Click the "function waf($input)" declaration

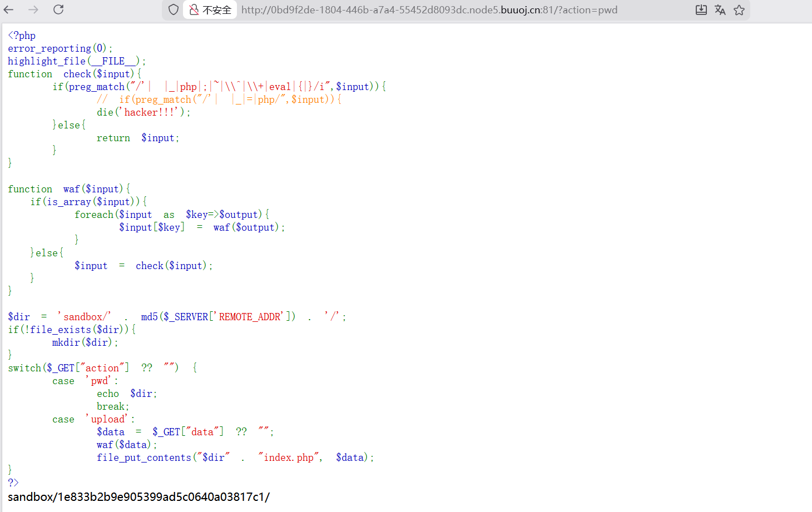[69, 189]
